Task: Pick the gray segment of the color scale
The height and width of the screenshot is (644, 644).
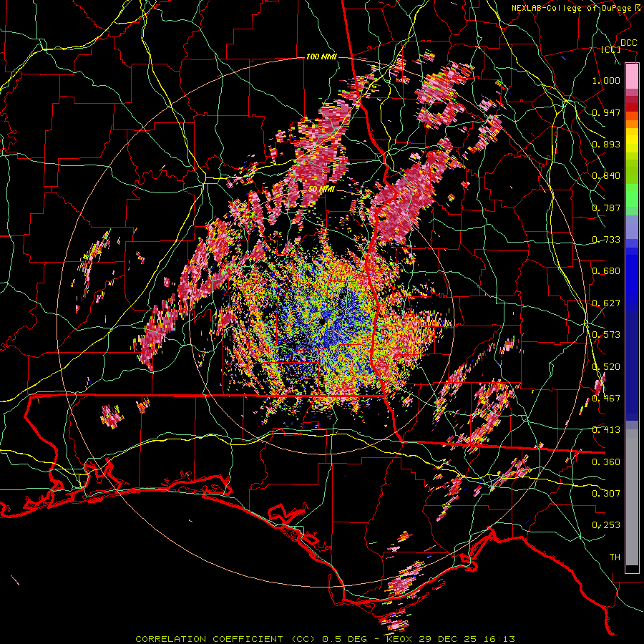Action: point(632,497)
